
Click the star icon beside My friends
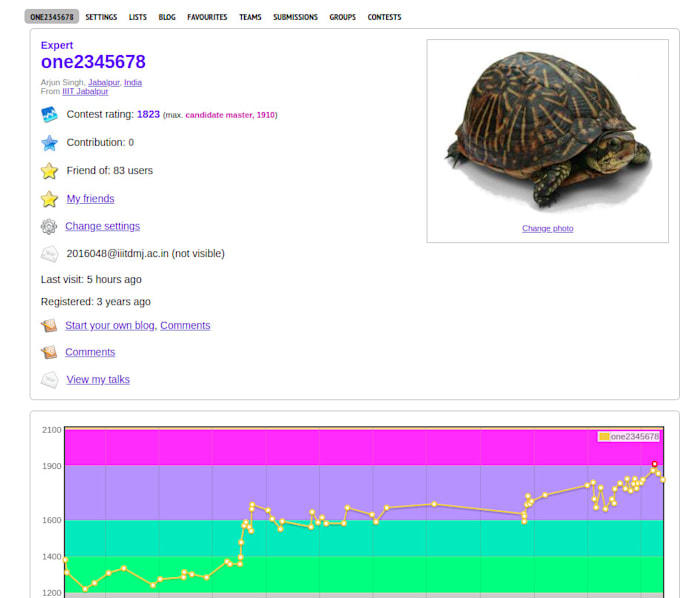49,199
